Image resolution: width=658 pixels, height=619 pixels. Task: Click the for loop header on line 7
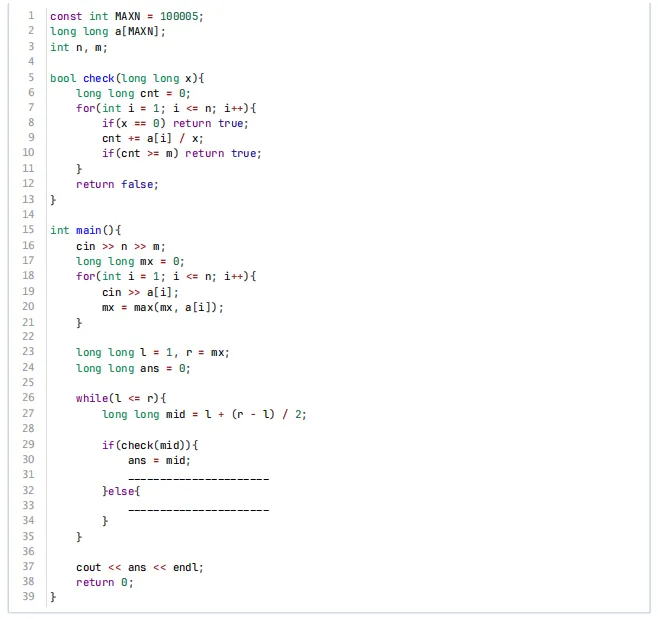(166, 108)
